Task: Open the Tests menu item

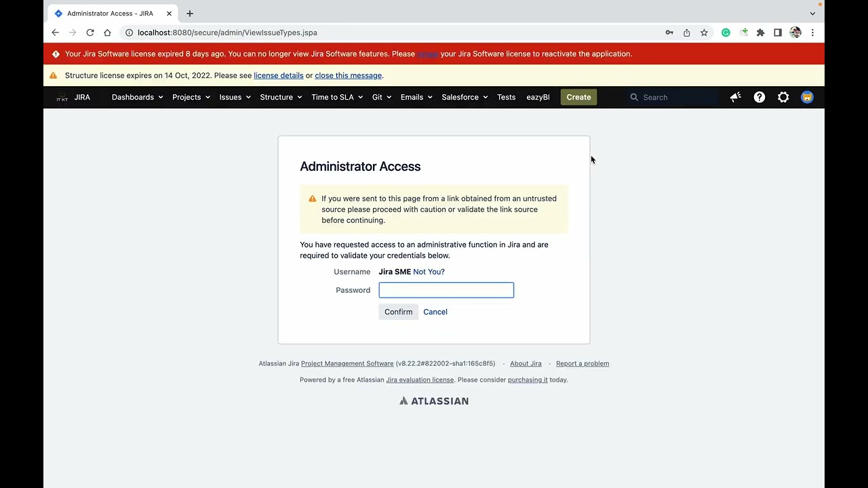Action: (506, 98)
